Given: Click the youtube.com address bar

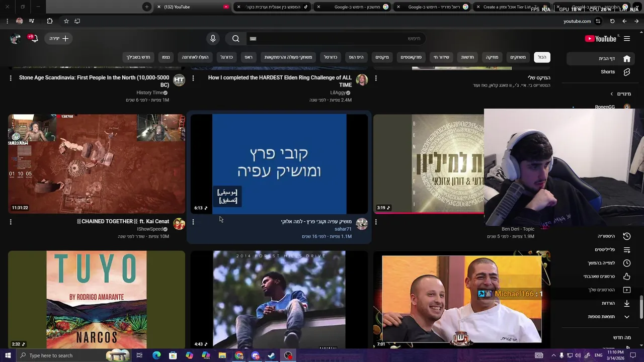Looking at the screenshot, I should click(x=577, y=21).
